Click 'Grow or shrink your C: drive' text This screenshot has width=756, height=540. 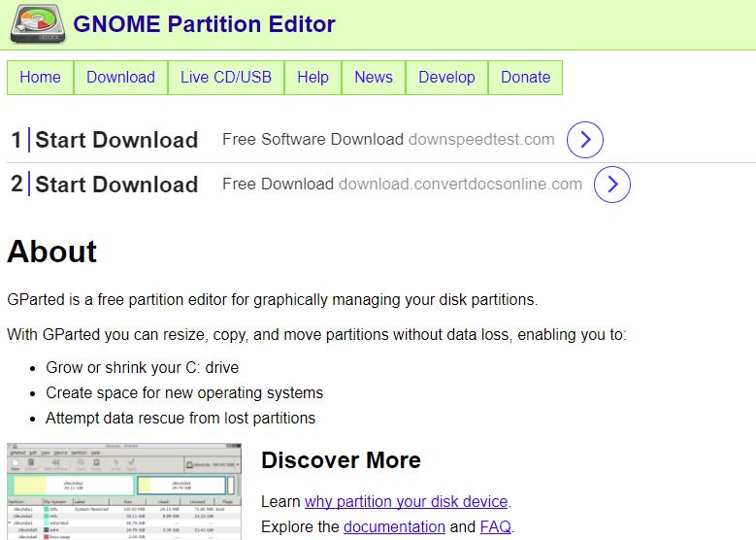(143, 368)
